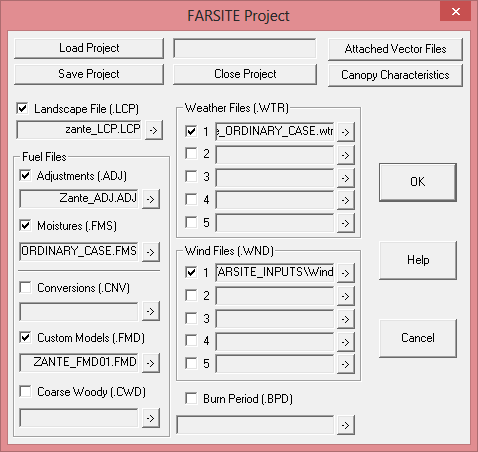Viewport: 478px width, 452px height.
Task: Browse for Custom Models file arrow button
Action: 151,363
